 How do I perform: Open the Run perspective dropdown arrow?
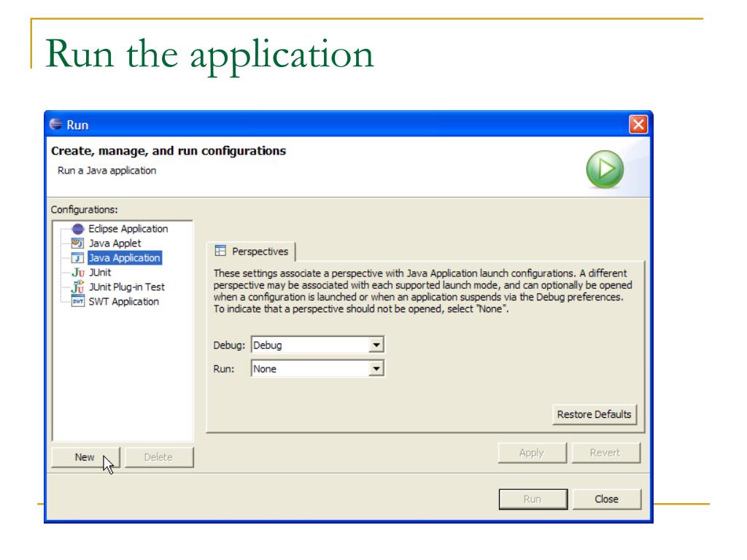[376, 368]
